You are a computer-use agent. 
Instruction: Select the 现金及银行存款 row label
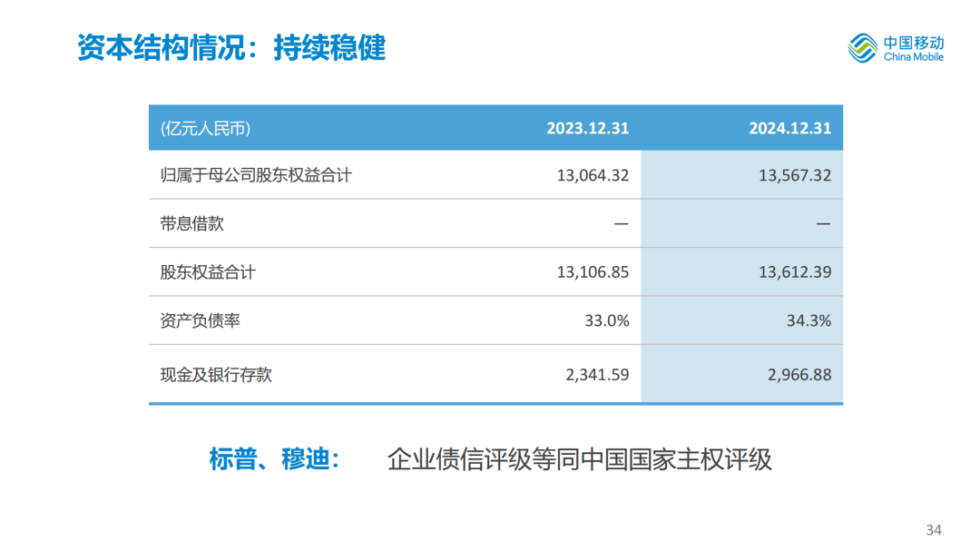point(216,374)
